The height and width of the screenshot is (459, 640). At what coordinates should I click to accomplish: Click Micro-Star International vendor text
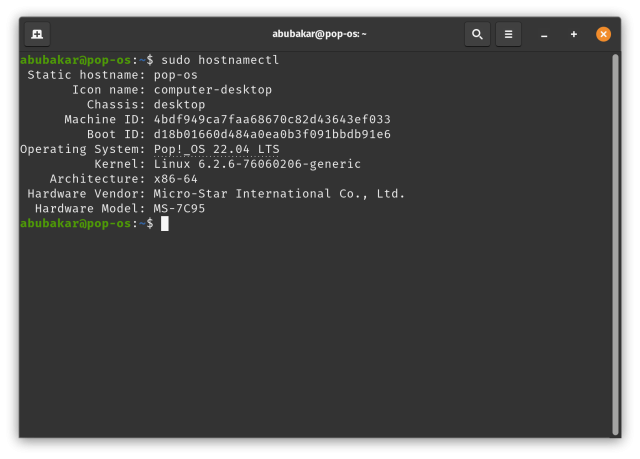click(279, 194)
